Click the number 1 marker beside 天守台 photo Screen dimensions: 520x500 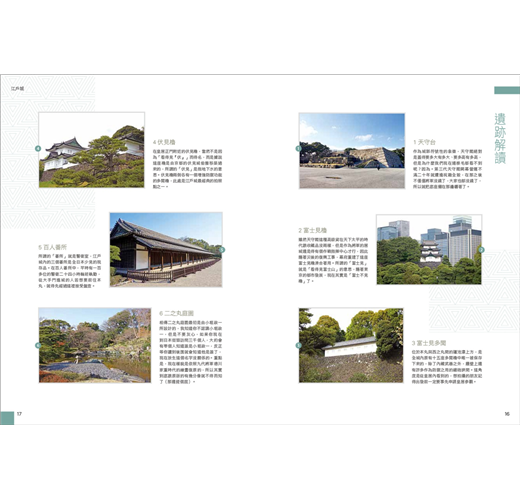pyautogui.click(x=298, y=149)
